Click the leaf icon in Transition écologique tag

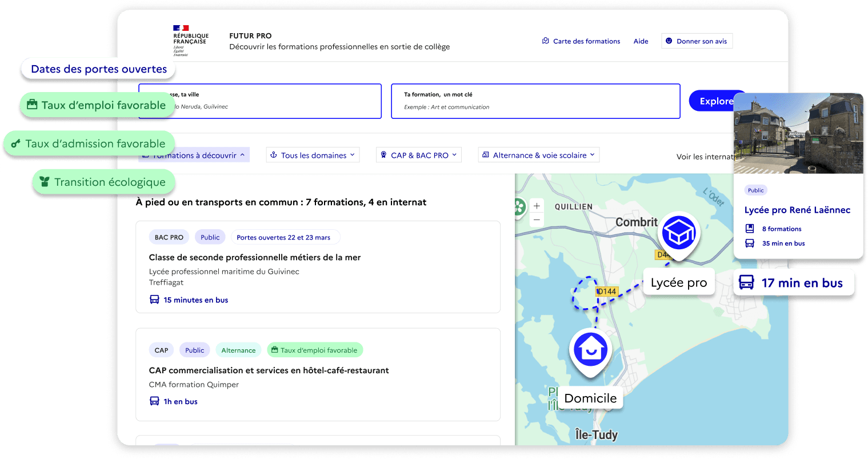point(45,182)
